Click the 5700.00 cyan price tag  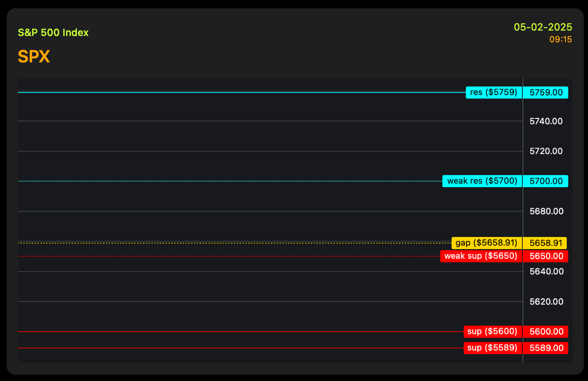[x=546, y=181]
